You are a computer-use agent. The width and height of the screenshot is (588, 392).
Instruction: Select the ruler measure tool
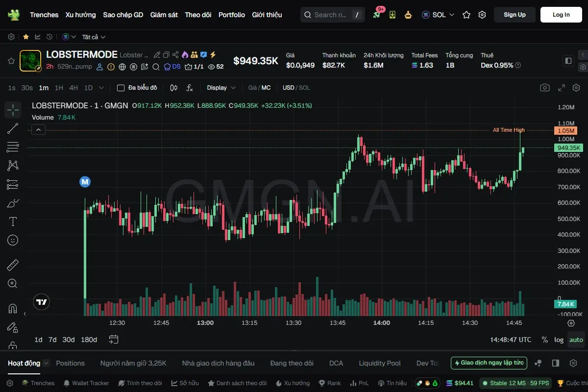[13, 265]
